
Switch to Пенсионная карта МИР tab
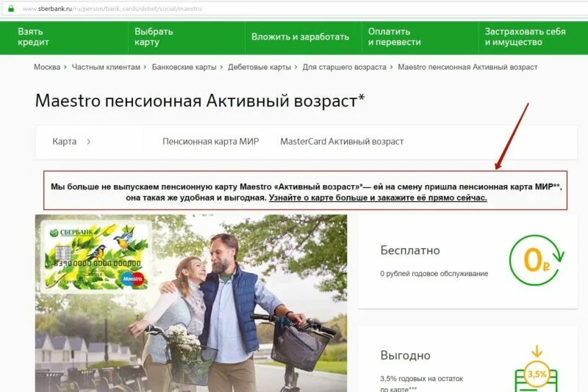point(210,142)
